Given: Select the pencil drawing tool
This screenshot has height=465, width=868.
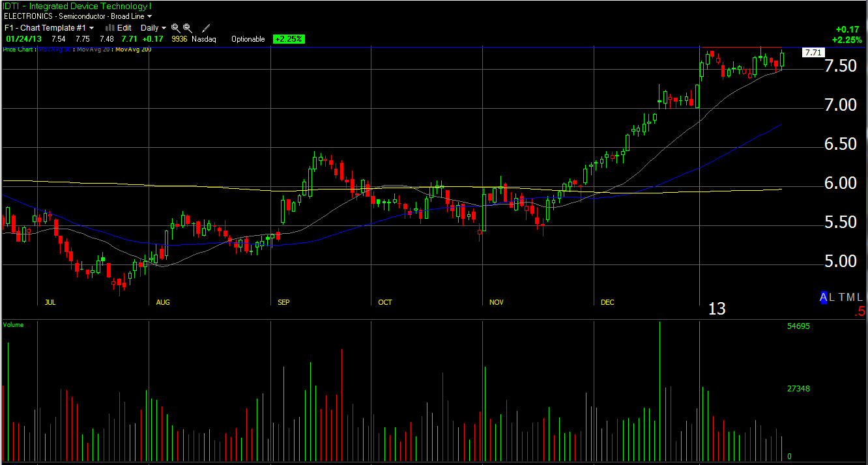Looking at the screenshot, I should (x=206, y=28).
